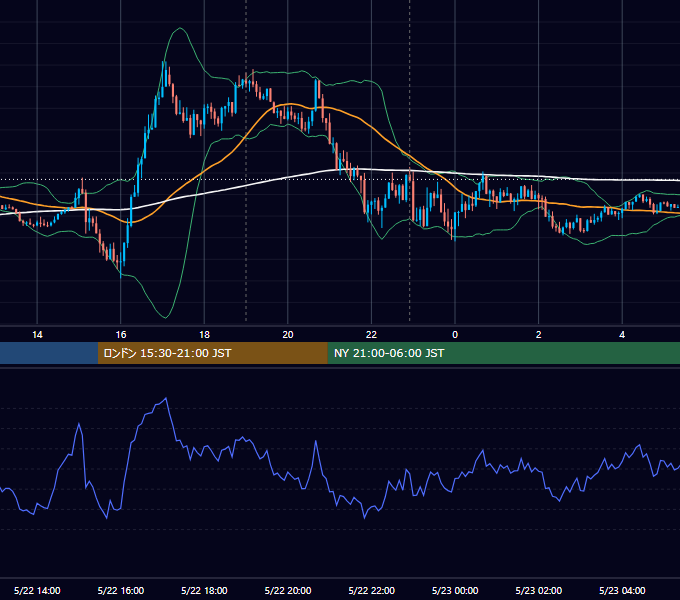Click the 20 hour axis label

(x=288, y=335)
